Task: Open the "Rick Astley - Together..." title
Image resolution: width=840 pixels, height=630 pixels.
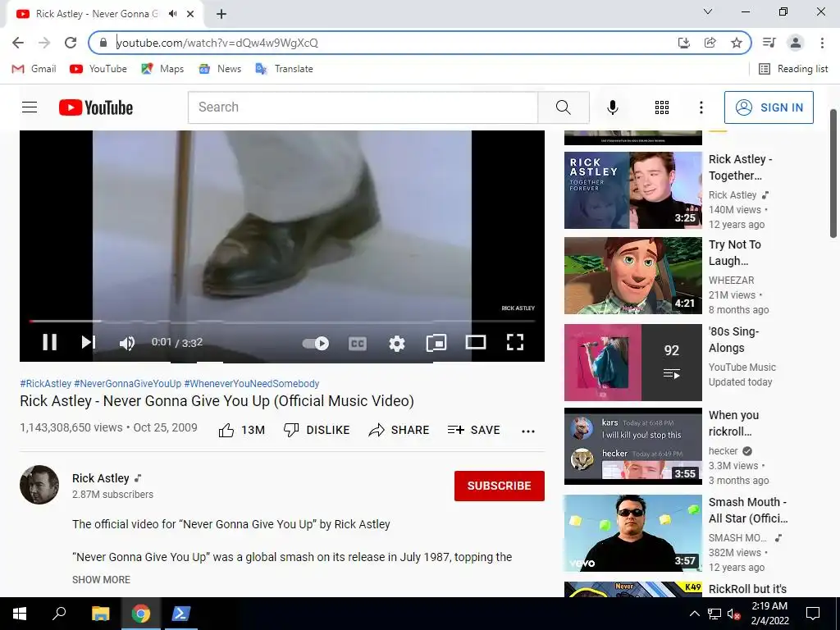Action: click(741, 167)
